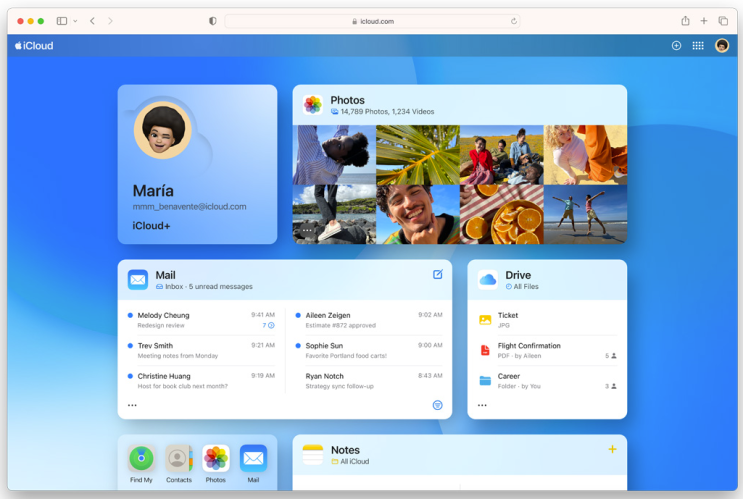Focus the icloud.com address bar
This screenshot has width=743, height=499.
[x=372, y=21]
